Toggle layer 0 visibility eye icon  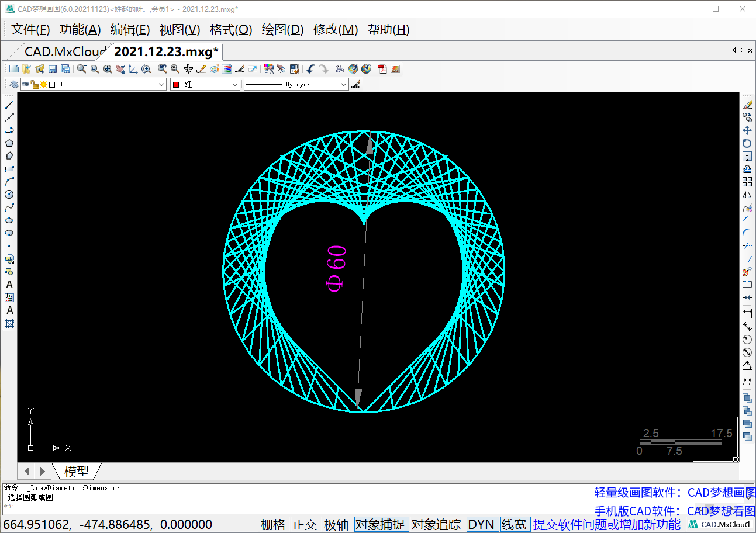(25, 84)
